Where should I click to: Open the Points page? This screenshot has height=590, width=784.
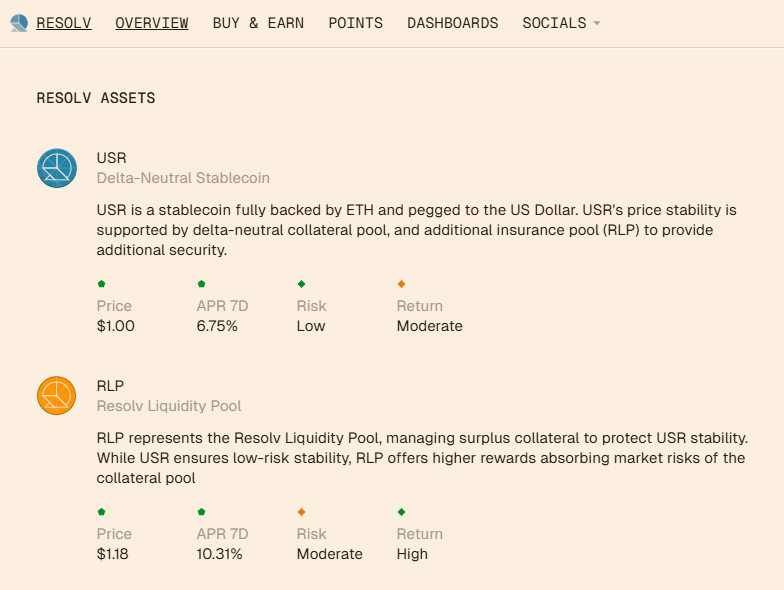355,23
